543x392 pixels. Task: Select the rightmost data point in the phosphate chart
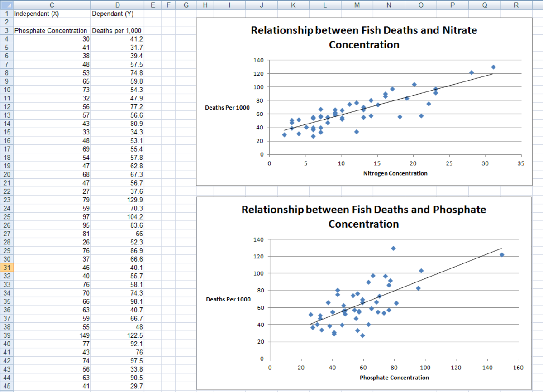pos(501,255)
